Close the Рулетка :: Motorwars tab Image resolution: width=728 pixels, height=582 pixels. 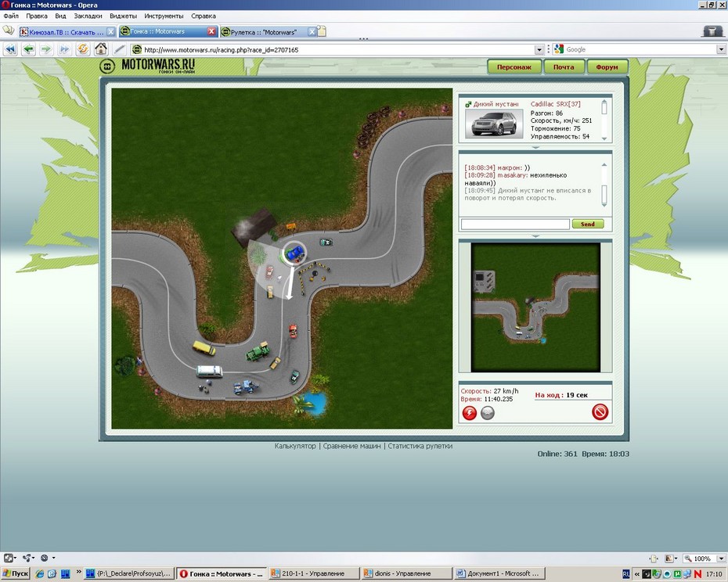[312, 31]
